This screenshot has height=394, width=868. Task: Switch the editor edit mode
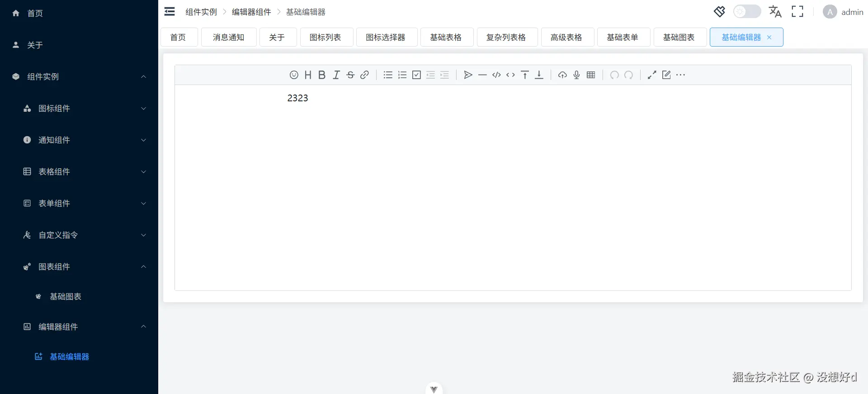pos(666,75)
